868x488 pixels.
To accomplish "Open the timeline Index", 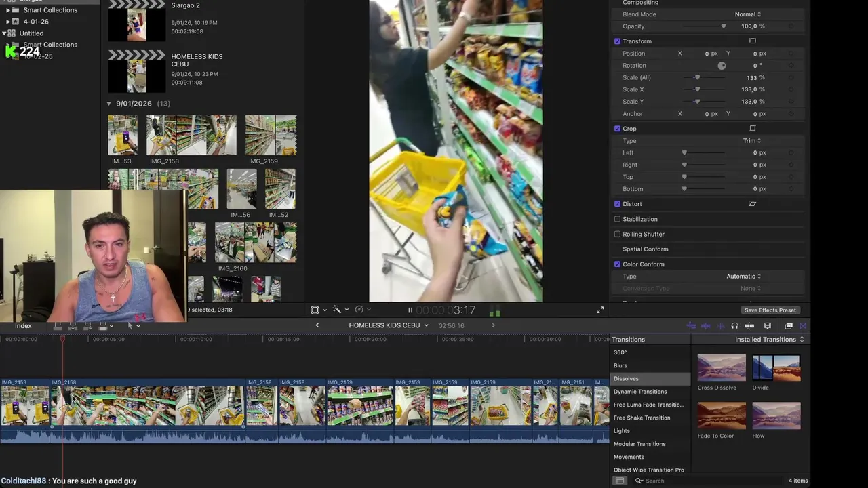I will coord(23,326).
